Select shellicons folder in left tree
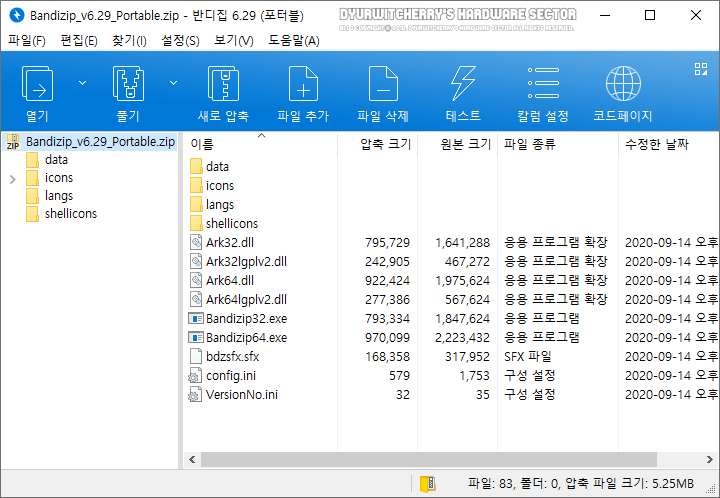This screenshot has width=720, height=498. pos(71,214)
